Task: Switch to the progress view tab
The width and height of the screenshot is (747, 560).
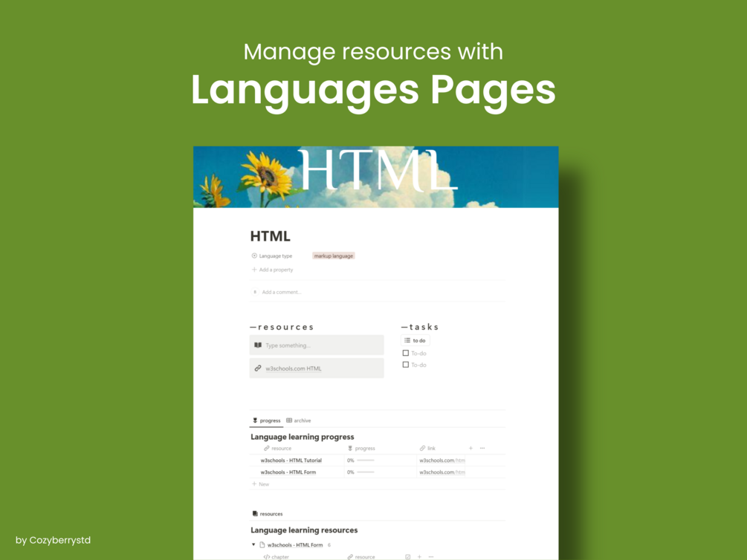Action: (266, 420)
